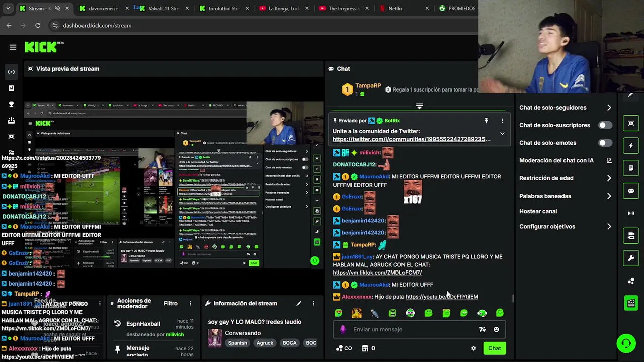Click edit pencil in Información del stream
The width and height of the screenshot is (644, 362).
pos(299,303)
